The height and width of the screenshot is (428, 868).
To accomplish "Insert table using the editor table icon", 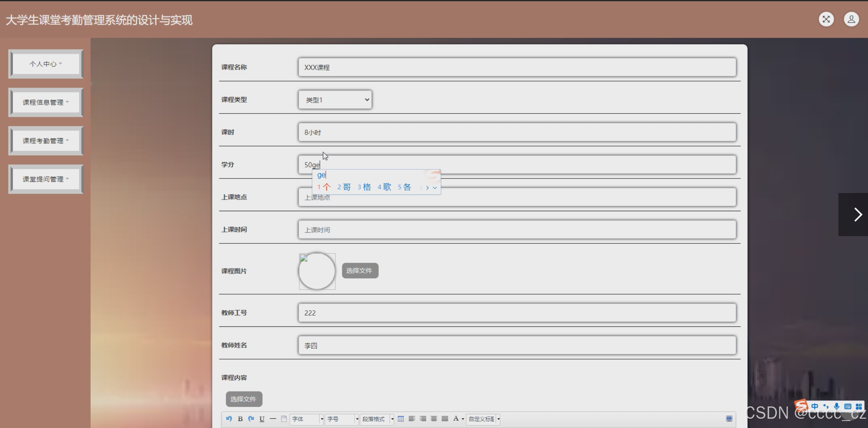I will click(x=401, y=419).
